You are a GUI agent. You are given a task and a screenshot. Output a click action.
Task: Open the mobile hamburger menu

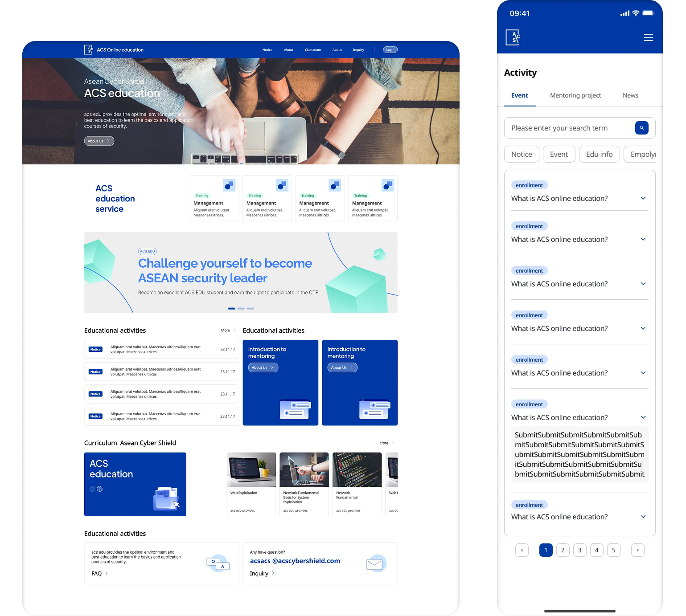648,38
